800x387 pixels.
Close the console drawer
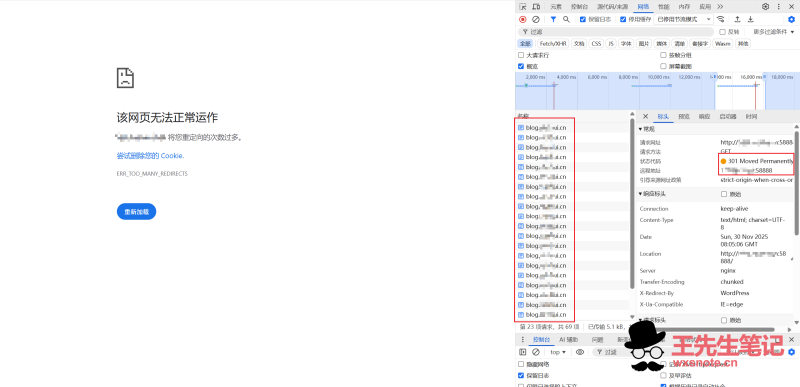tap(791, 340)
